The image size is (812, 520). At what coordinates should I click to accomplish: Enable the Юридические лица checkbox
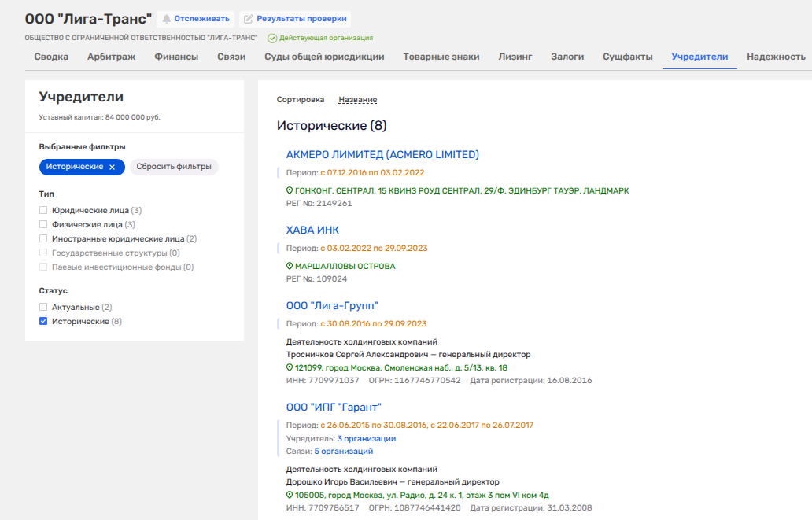point(43,210)
